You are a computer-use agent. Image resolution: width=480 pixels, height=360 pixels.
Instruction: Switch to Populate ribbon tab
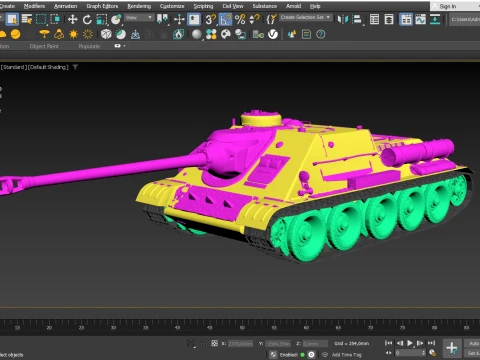(89, 46)
